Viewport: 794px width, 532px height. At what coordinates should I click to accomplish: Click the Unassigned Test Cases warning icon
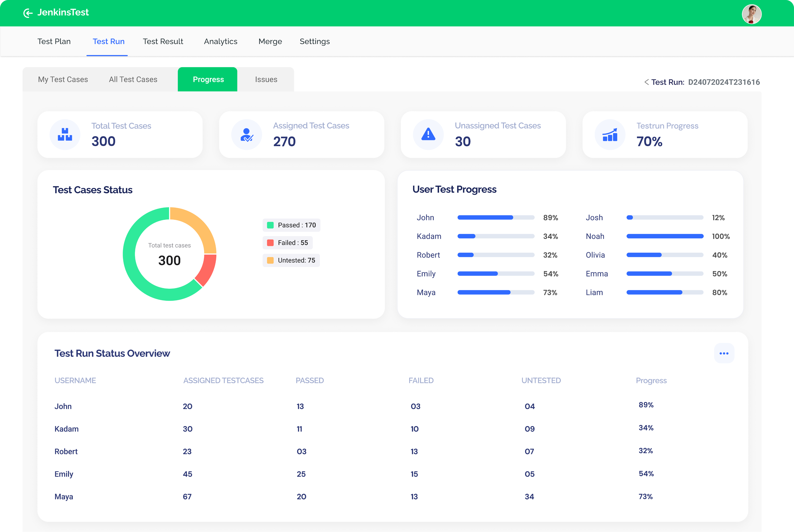pos(428,135)
